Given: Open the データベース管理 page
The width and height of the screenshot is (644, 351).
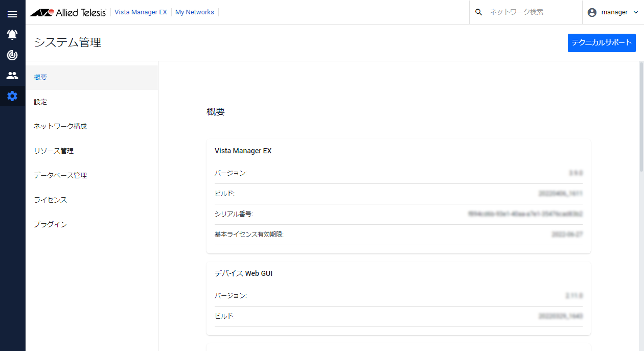Looking at the screenshot, I should point(60,175).
